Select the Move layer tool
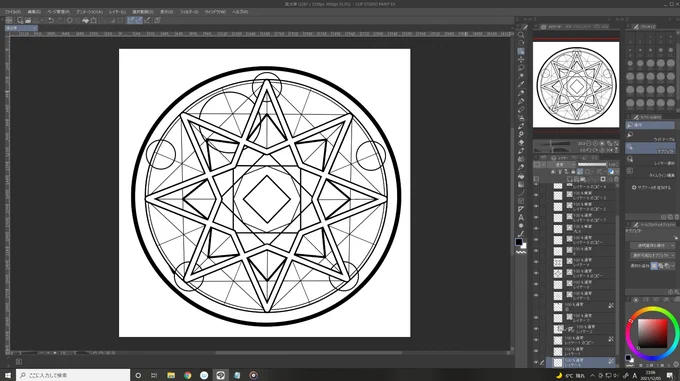This screenshot has width=680, height=381. tap(521, 59)
